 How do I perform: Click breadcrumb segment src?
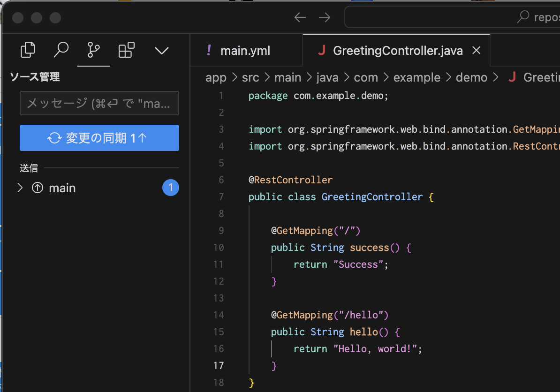point(250,77)
